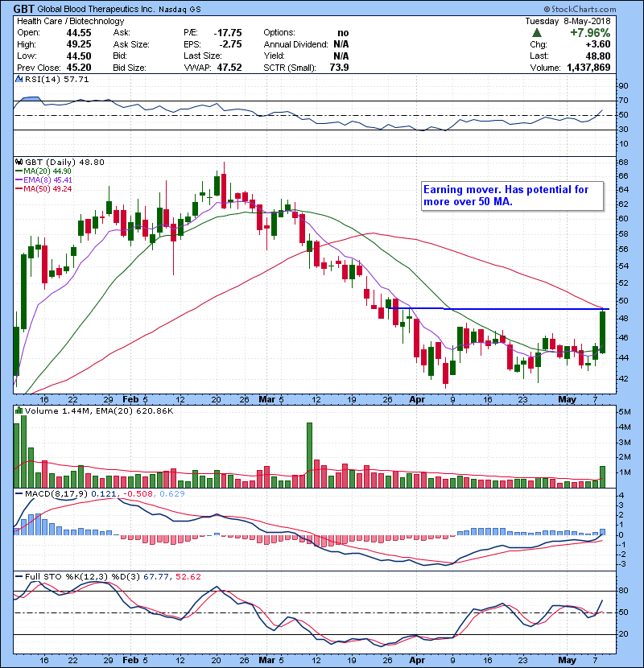Click the MACD histogram value 0.629
644x668 pixels.
pyautogui.click(x=172, y=494)
